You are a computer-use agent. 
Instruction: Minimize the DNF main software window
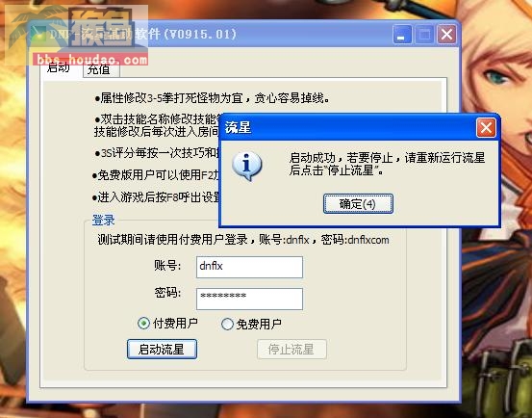coord(402,35)
